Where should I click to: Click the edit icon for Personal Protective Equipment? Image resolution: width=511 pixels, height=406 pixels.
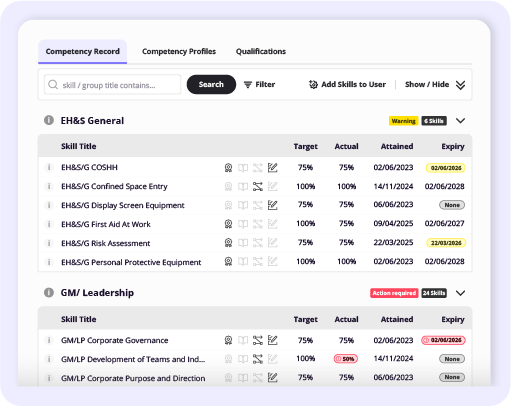click(273, 262)
